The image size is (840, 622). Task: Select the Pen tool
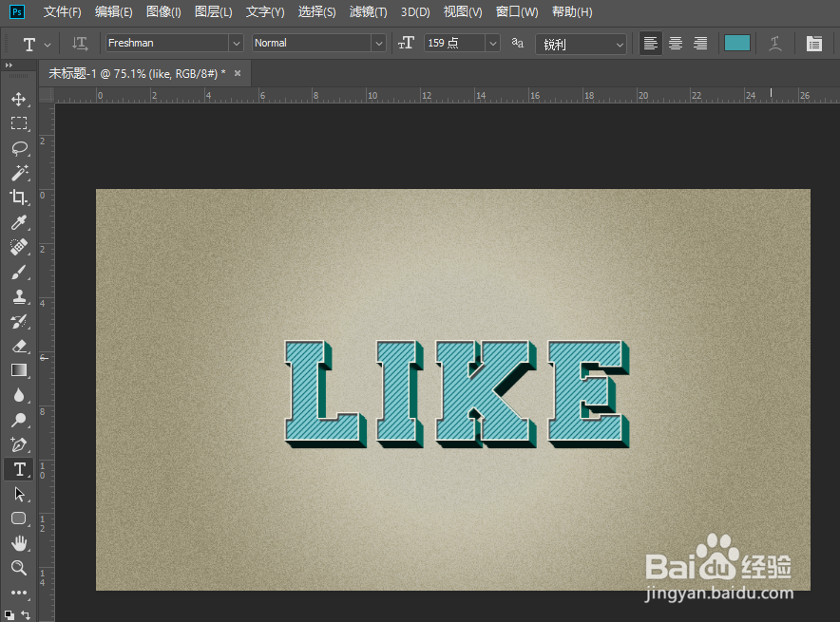[x=19, y=444]
